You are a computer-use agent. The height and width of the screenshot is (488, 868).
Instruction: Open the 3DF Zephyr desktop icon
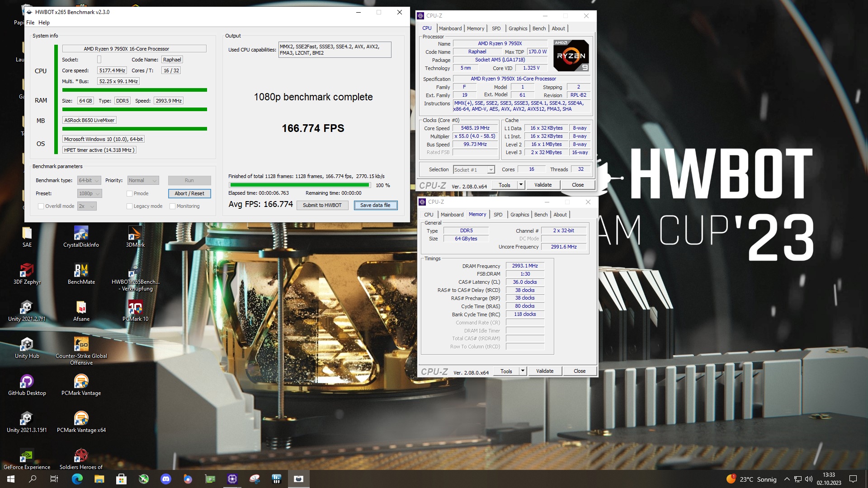coord(27,274)
